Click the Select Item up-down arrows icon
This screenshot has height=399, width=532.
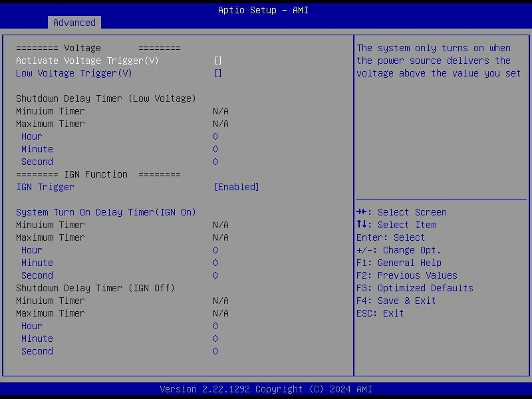tap(362, 224)
